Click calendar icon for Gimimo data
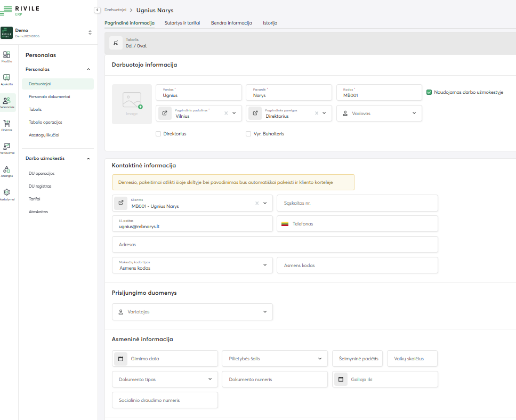The image size is (516, 420). point(121,359)
